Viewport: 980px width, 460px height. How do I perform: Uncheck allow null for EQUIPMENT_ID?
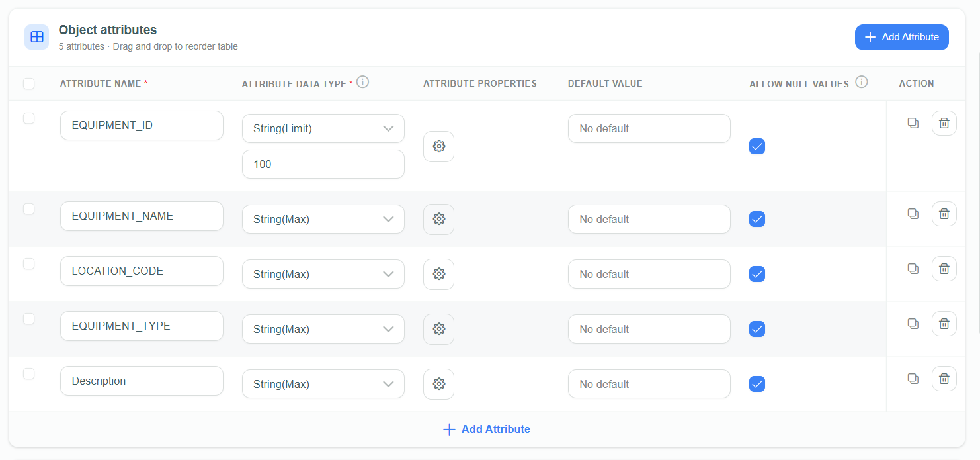pyautogui.click(x=757, y=146)
